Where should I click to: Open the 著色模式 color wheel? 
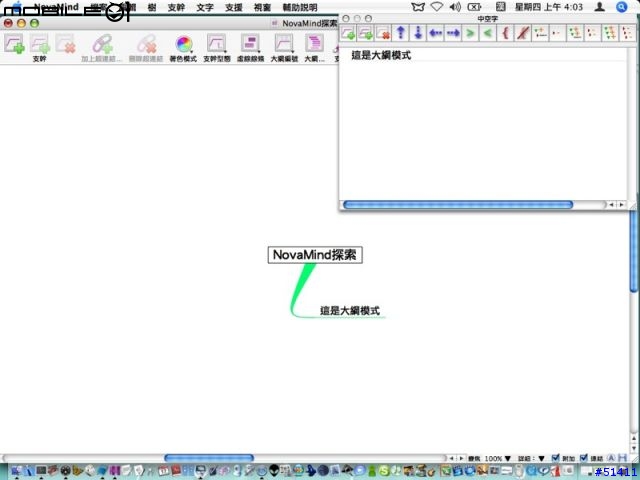[x=184, y=44]
